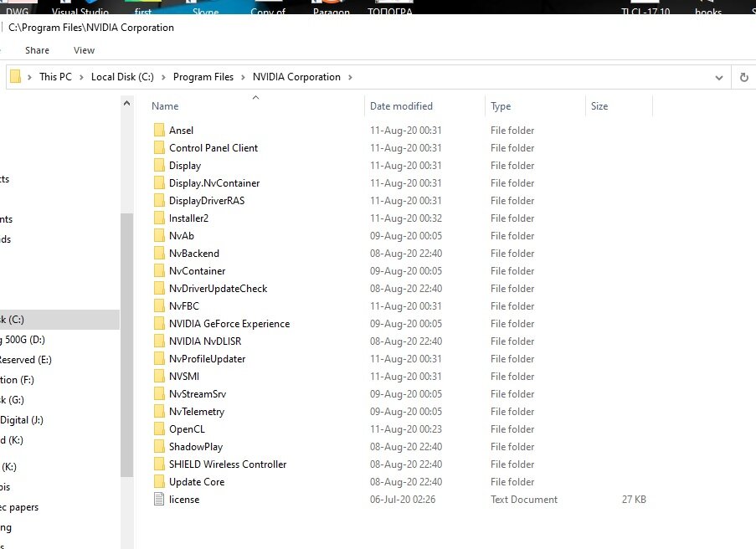
Task: Go to Local Disk (C:) in the breadcrumb
Action: (122, 77)
